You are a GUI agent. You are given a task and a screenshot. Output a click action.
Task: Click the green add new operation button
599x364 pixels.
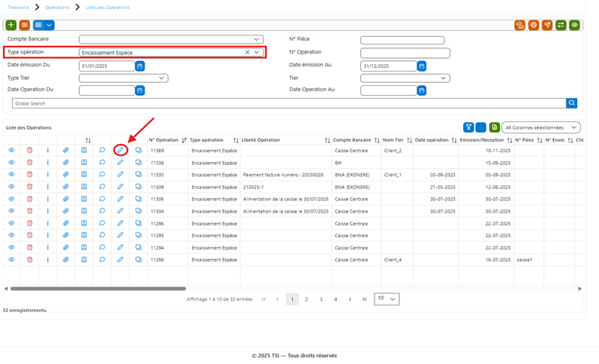click(x=11, y=25)
